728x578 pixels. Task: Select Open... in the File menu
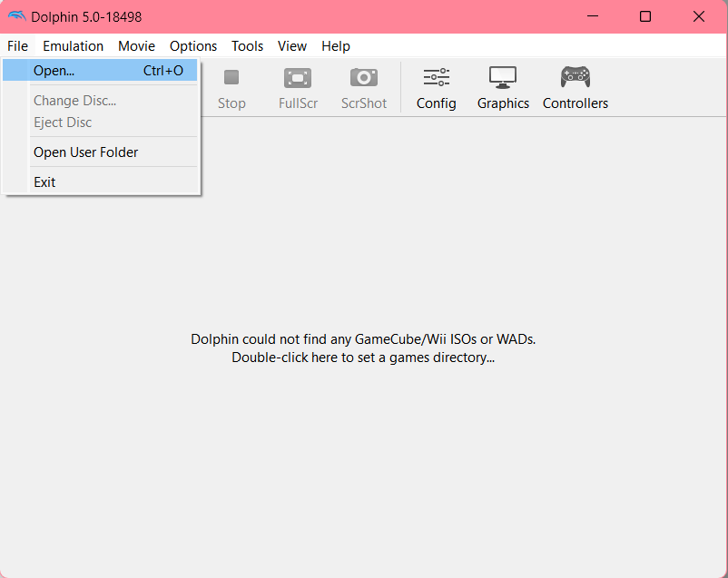point(100,71)
